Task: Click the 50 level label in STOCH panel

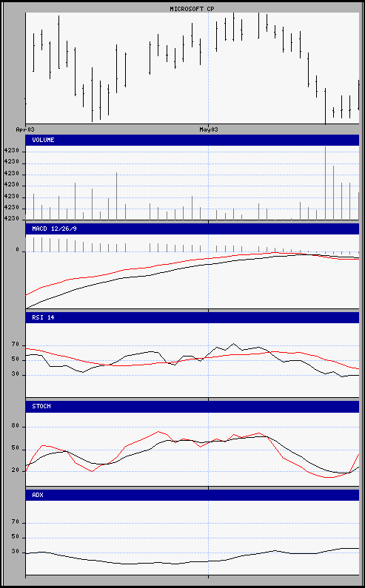Action: 15,448
